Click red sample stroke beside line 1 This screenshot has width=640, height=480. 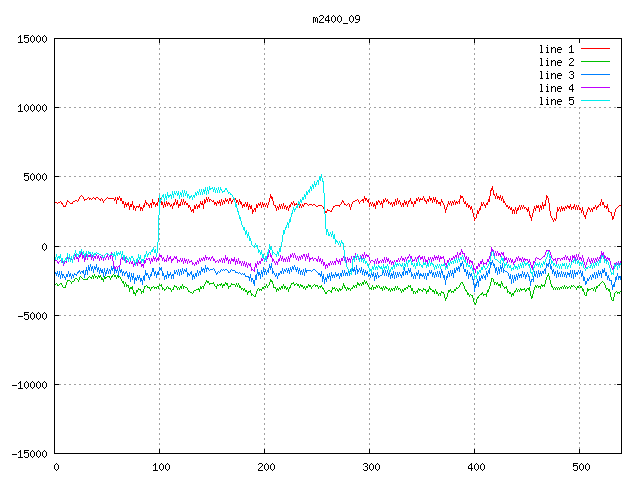pos(595,49)
